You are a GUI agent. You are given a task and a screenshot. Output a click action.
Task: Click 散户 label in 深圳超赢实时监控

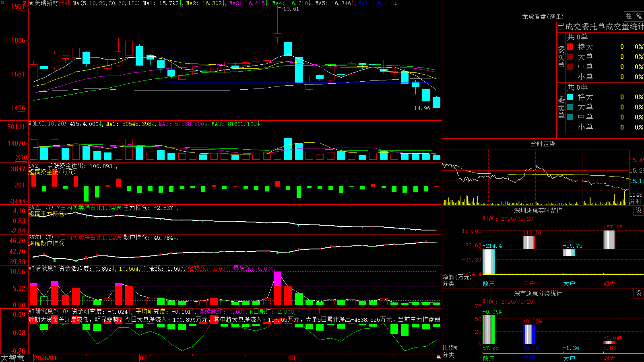pyautogui.click(x=489, y=284)
